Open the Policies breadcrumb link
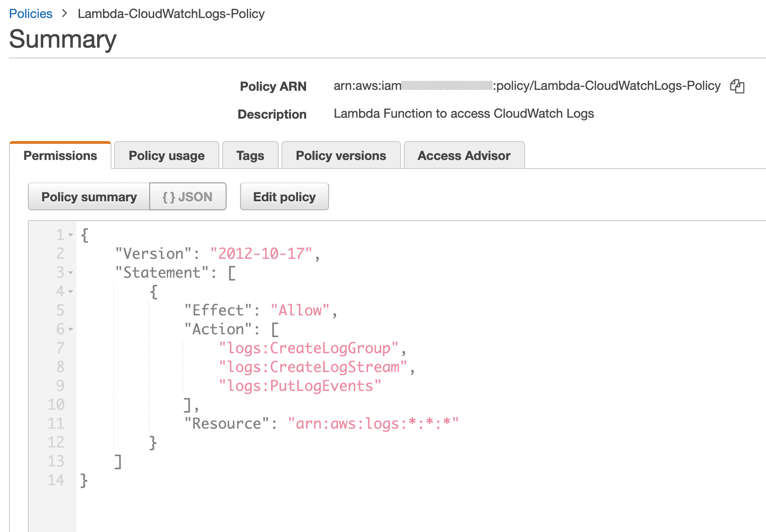The width and height of the screenshot is (766, 532). (x=31, y=13)
